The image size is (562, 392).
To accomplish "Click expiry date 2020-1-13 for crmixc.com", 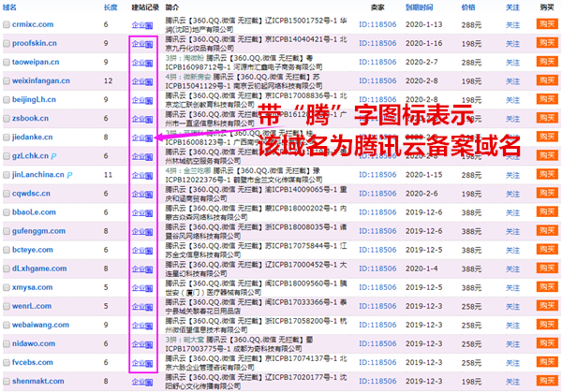I will tap(424, 24).
